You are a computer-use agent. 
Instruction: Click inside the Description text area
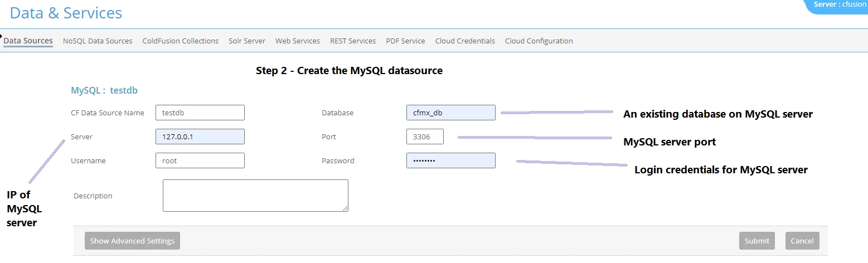tap(255, 196)
